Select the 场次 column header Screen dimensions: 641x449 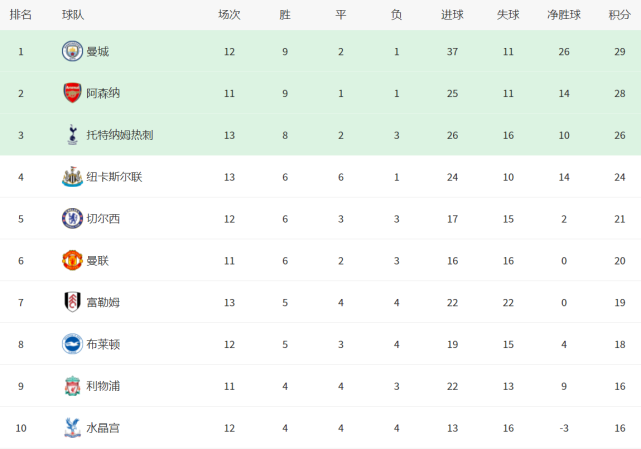pyautogui.click(x=229, y=15)
